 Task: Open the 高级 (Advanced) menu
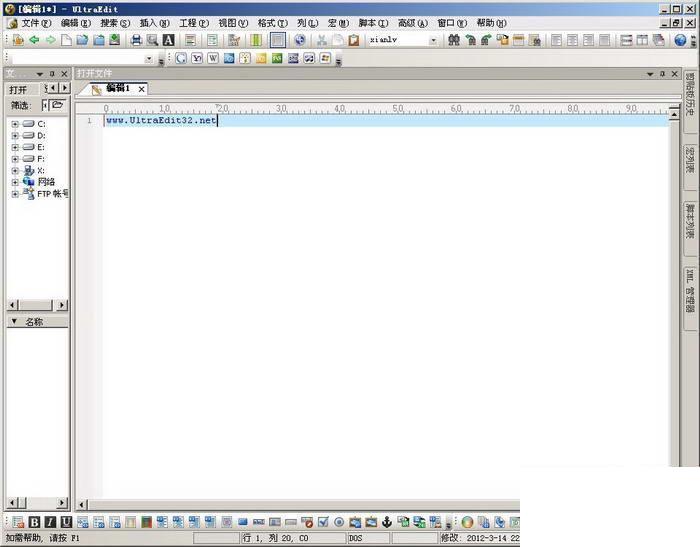pyautogui.click(x=412, y=23)
